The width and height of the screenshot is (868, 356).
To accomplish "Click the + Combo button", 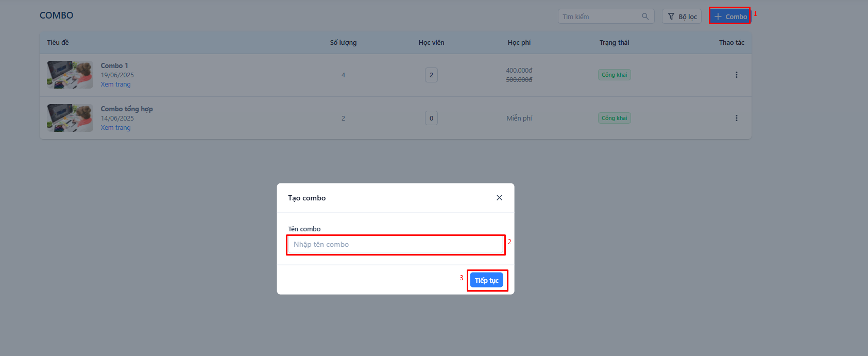I will 730,16.
